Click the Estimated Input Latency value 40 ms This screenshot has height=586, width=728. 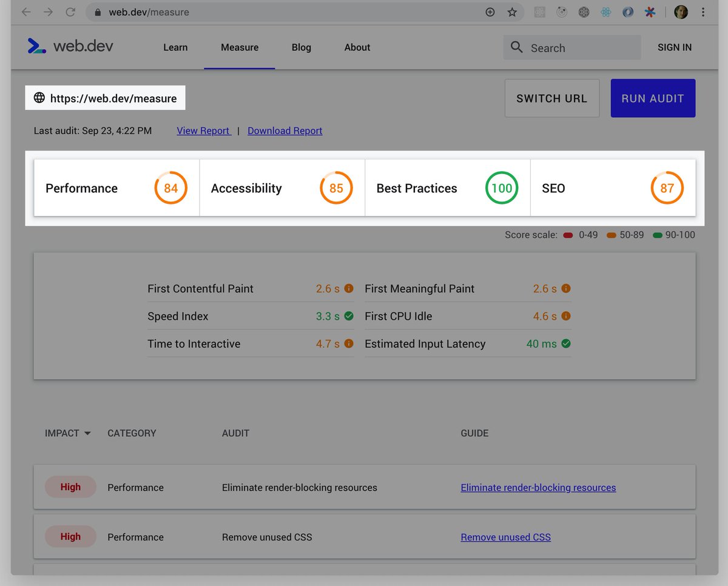(x=542, y=343)
